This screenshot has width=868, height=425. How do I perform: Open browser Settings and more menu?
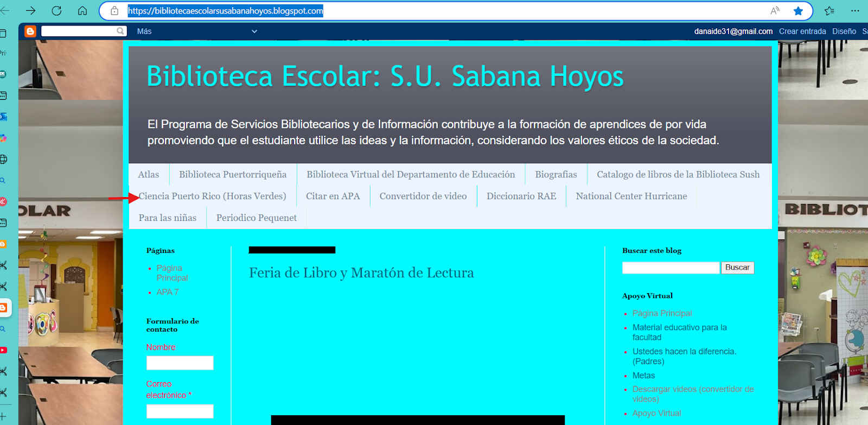click(x=856, y=11)
